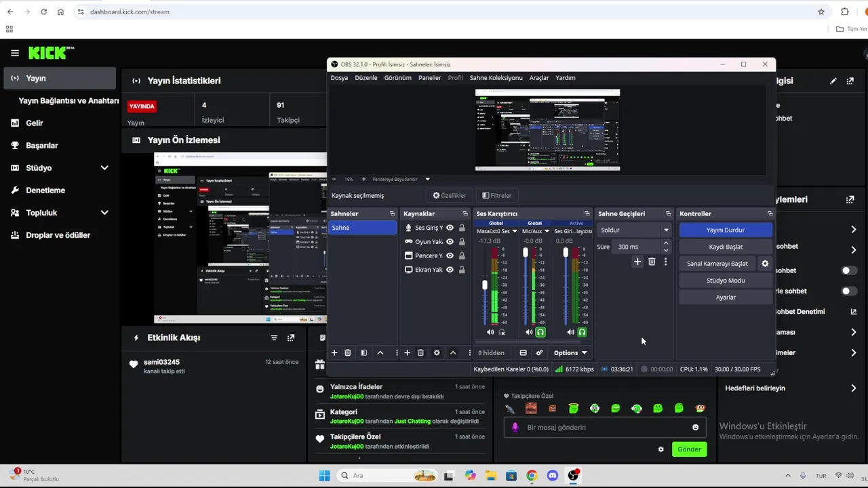This screenshot has height=488, width=868.
Task: Select the Sahne scene in Sahneler list
Action: pos(362,228)
